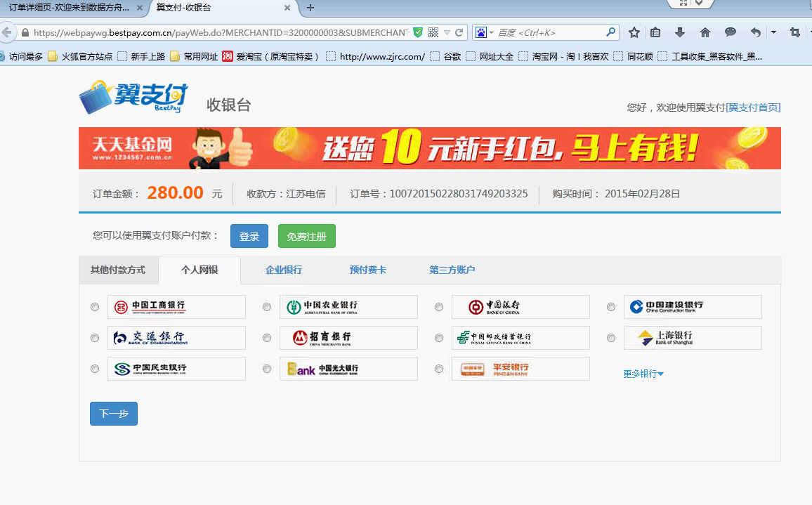Click the 中国建设银行 logo box
The image size is (812, 505).
693,307
